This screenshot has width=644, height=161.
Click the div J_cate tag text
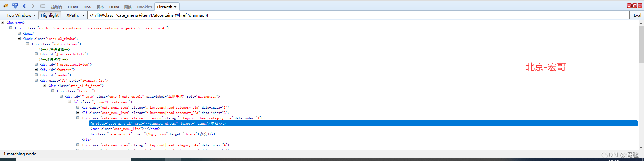[143, 97]
